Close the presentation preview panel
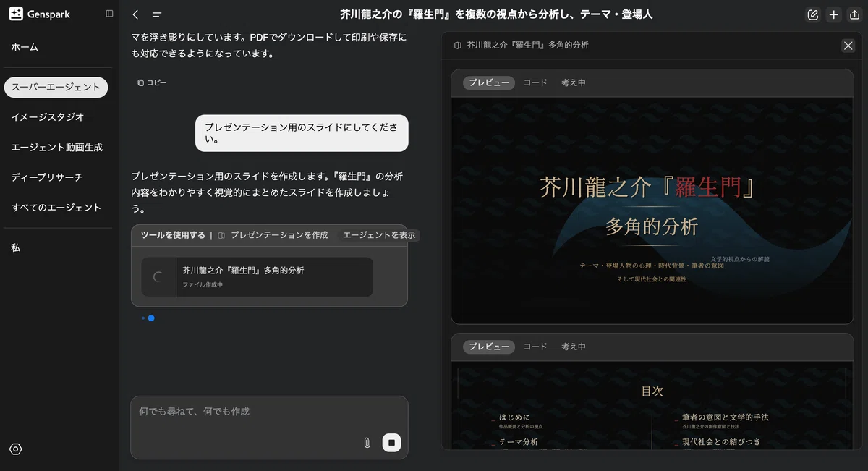 [848, 46]
